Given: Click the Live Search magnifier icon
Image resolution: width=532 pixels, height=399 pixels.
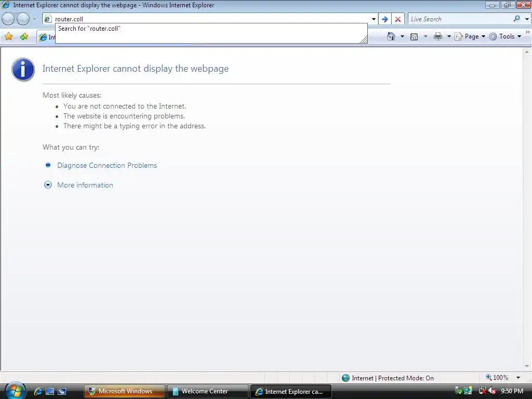Looking at the screenshot, I should 517,19.
